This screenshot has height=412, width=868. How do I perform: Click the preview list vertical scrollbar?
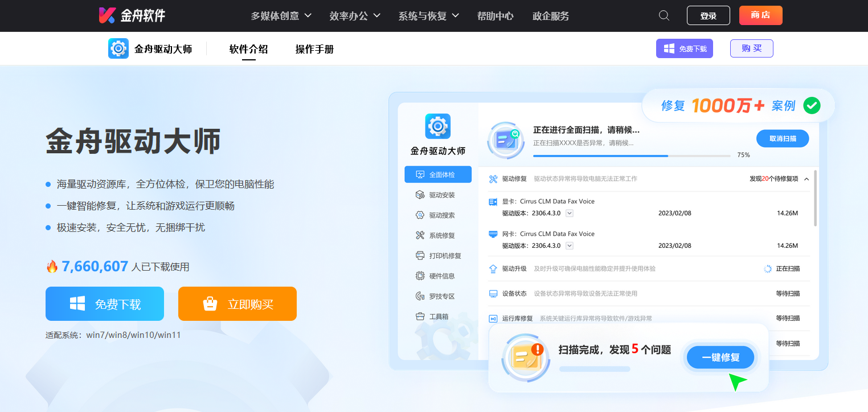[x=816, y=198]
